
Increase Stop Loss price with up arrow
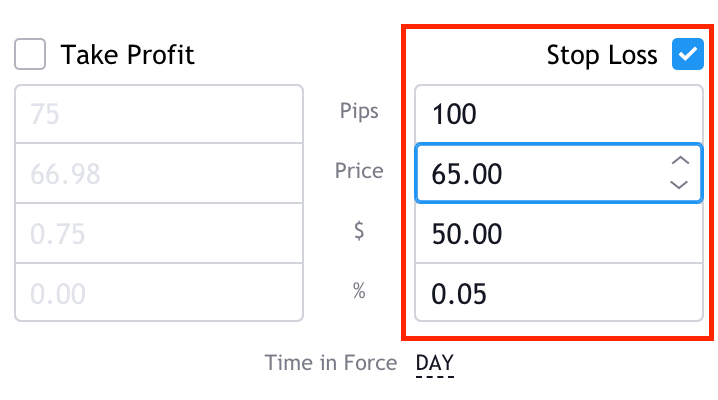(x=679, y=161)
